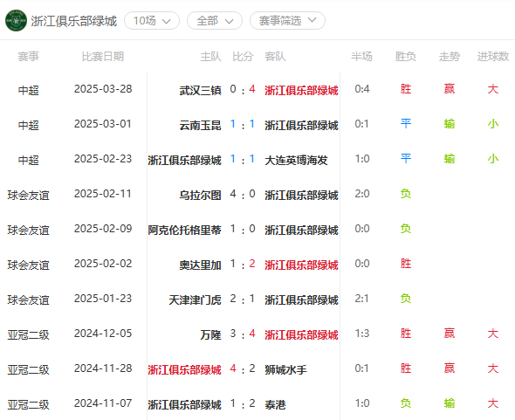
Task: Click the 大连英博海发 away team name
Action: [x=296, y=160]
